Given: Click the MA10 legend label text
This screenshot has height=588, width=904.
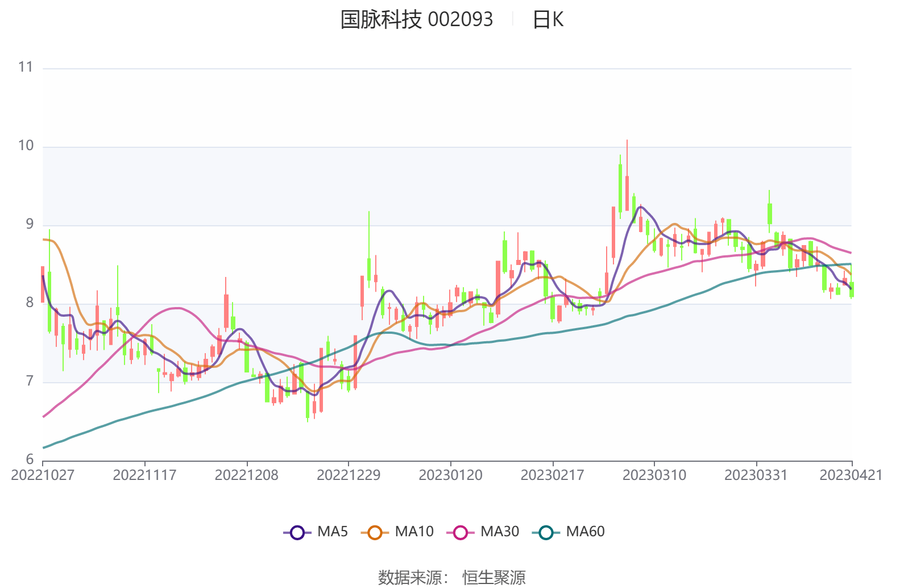Looking at the screenshot, I should click(414, 532).
